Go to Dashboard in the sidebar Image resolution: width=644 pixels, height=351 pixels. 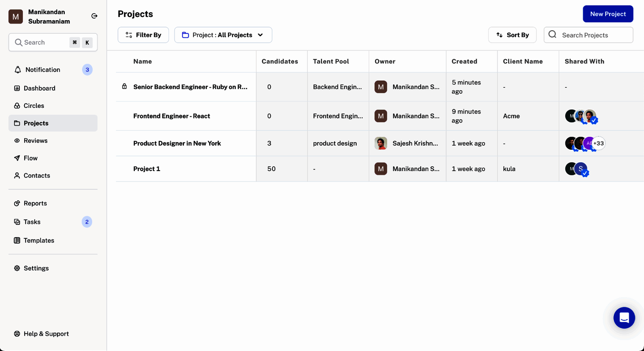point(39,88)
